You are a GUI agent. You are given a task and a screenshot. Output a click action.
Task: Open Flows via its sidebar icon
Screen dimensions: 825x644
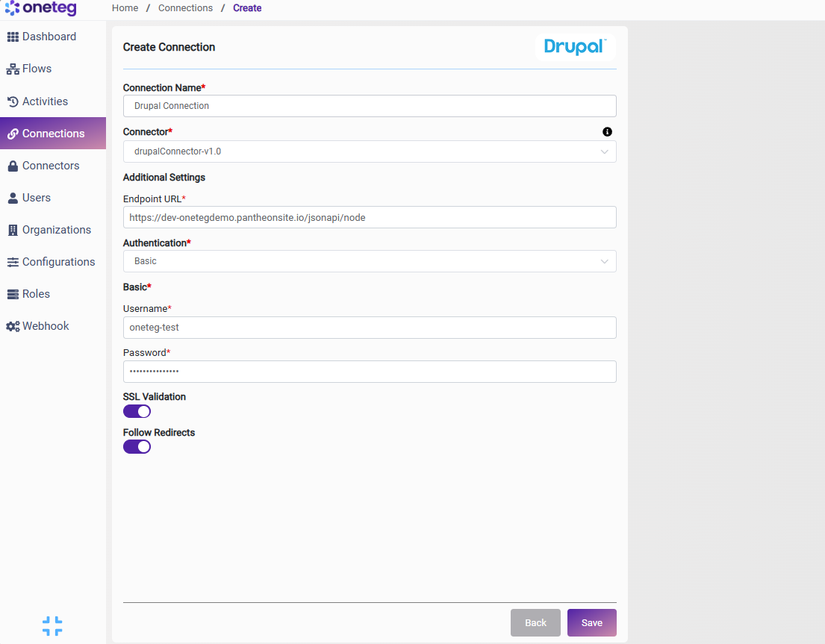[x=13, y=69]
